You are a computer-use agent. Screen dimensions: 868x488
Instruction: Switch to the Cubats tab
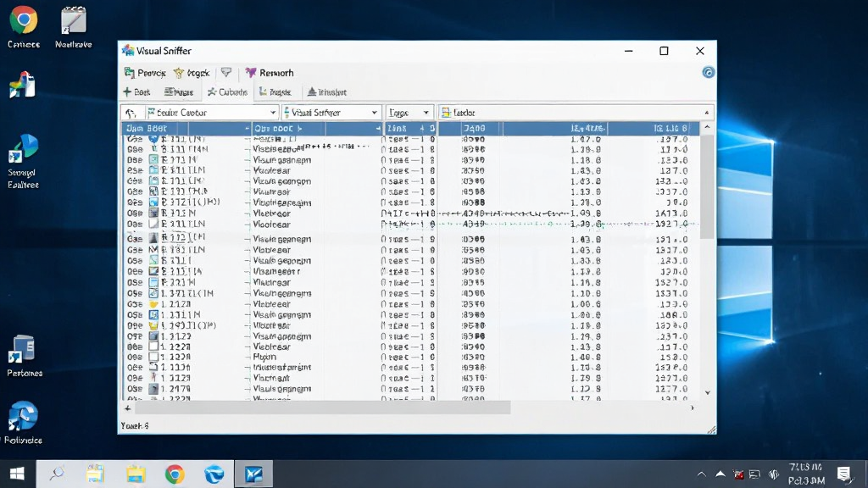click(x=227, y=91)
